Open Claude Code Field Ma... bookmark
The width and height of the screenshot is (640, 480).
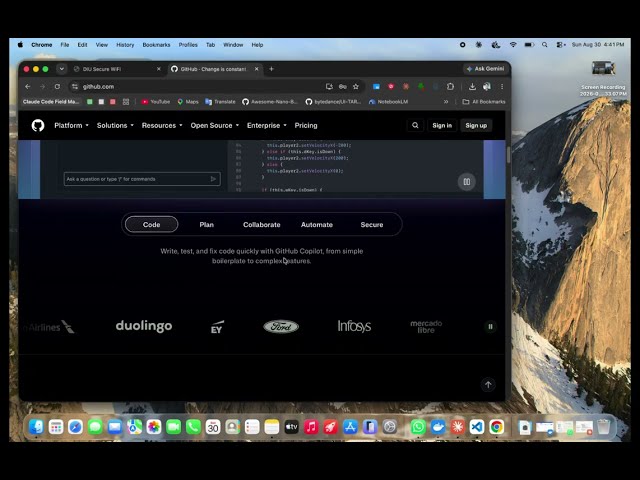pyautogui.click(x=51, y=102)
